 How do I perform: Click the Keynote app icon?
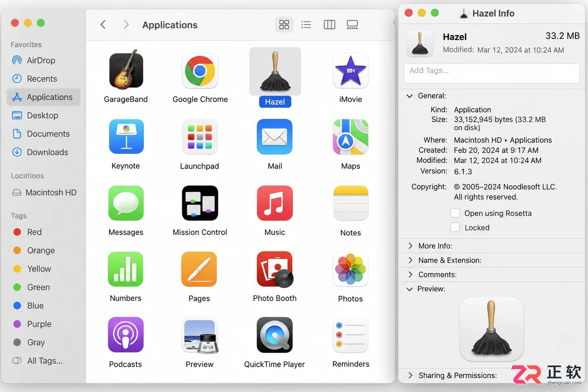126,137
